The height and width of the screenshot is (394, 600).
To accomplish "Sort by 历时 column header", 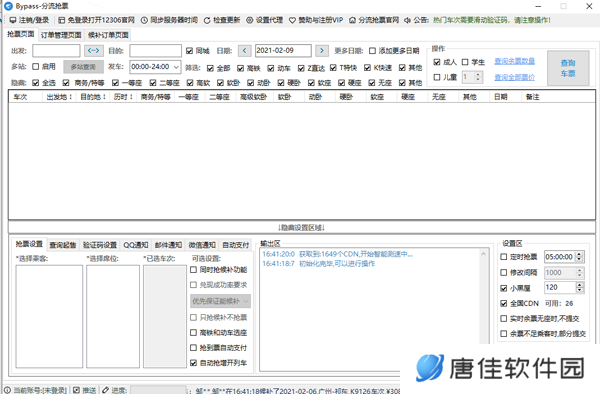I will 123,97.
